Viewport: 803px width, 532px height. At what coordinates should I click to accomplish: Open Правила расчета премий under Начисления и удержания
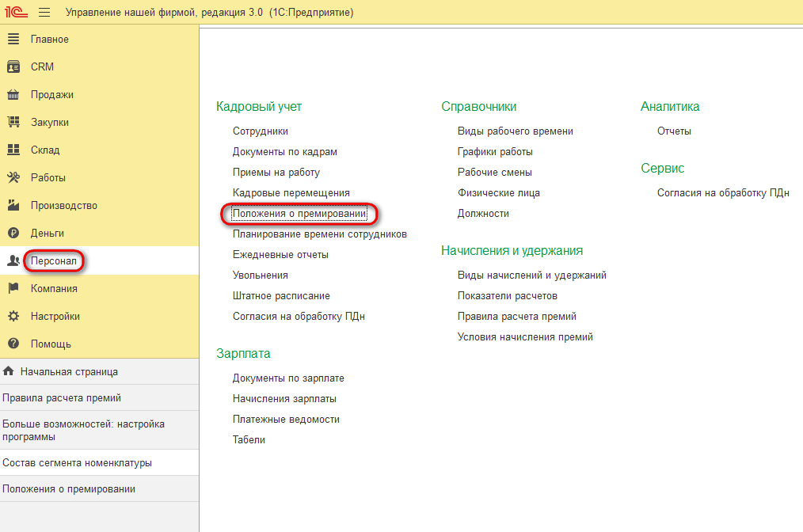[517, 317]
